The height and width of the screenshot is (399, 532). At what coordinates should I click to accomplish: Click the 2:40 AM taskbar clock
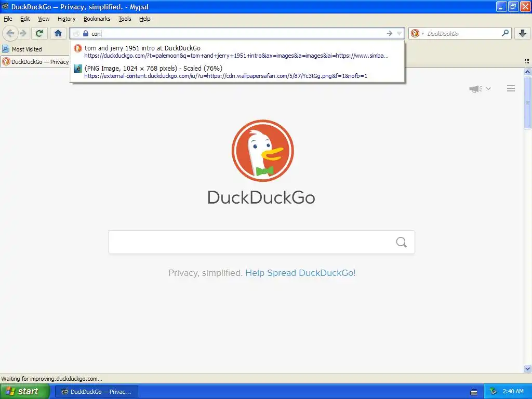[513, 391]
